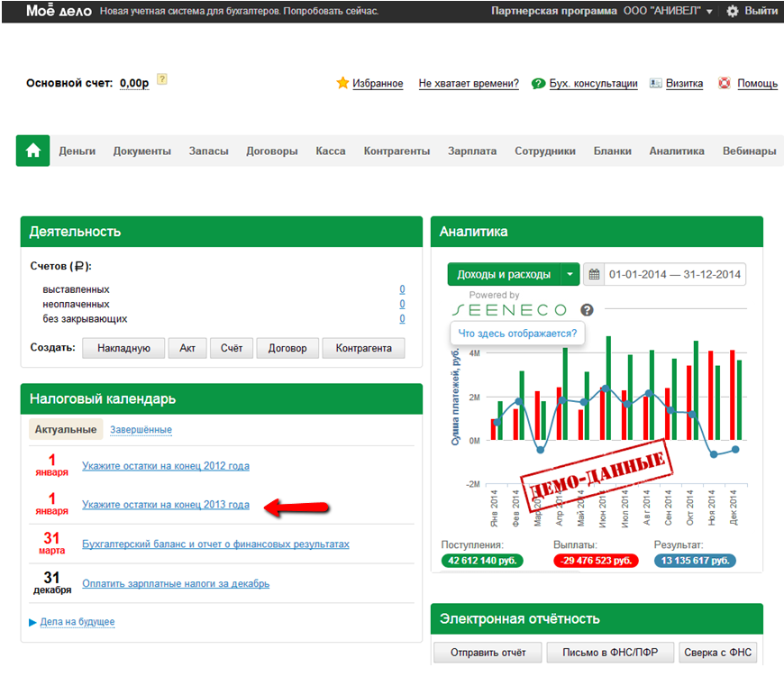Click the Бух. консультации chat bubble icon

(538, 84)
